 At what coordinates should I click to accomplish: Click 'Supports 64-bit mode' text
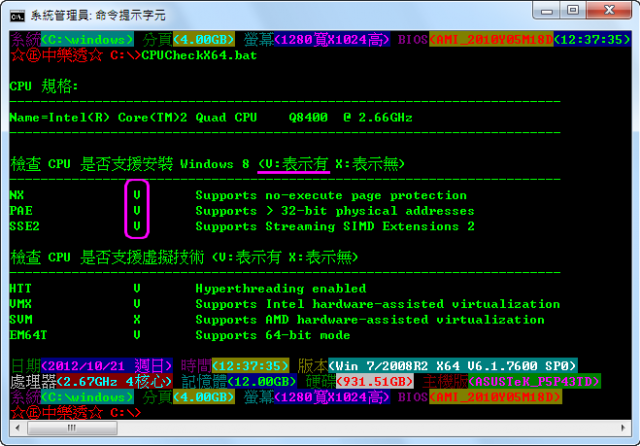273,335
